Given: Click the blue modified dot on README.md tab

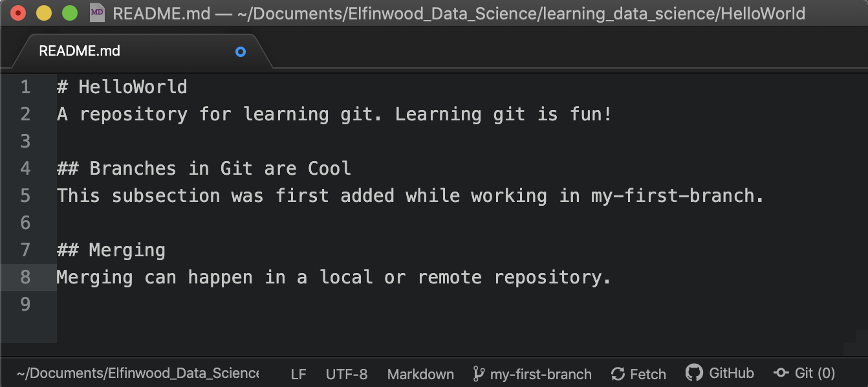Looking at the screenshot, I should click(x=241, y=52).
